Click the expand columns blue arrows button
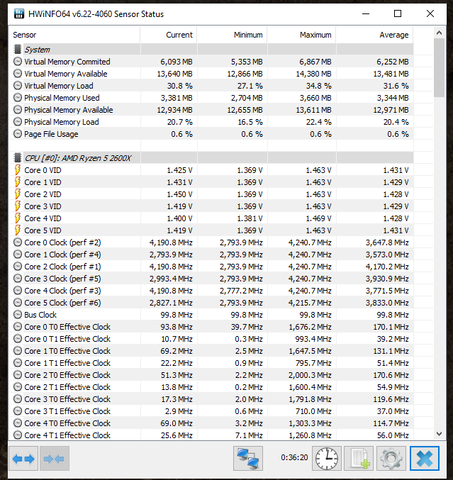Viewport: 453px width, 480px height. [23, 459]
